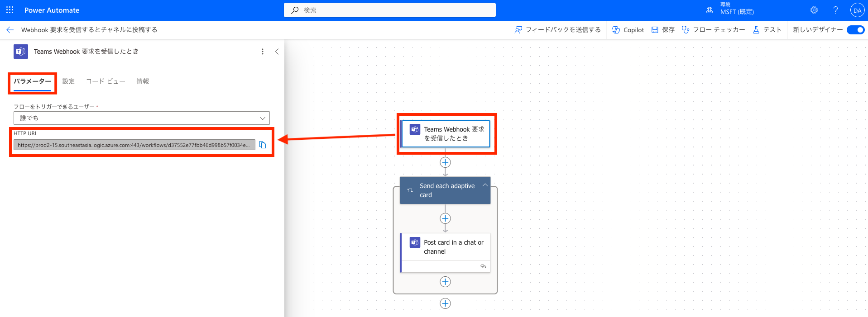Select Post card in a chat or channel action
Image resolution: width=868 pixels, height=317 pixels.
(446, 252)
